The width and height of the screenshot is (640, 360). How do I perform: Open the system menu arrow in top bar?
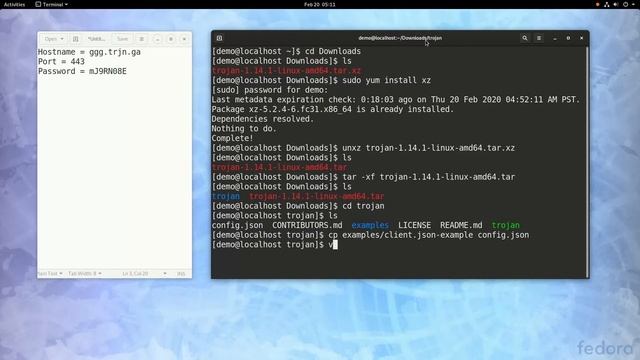[633, 4]
